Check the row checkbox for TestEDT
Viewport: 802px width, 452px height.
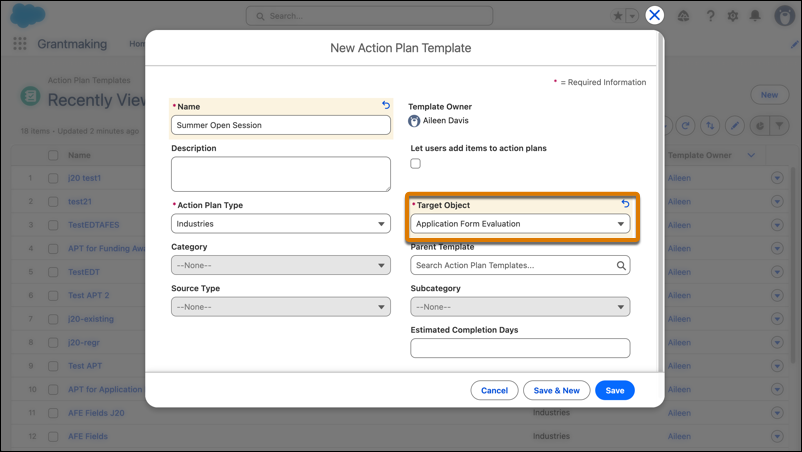[x=53, y=272]
